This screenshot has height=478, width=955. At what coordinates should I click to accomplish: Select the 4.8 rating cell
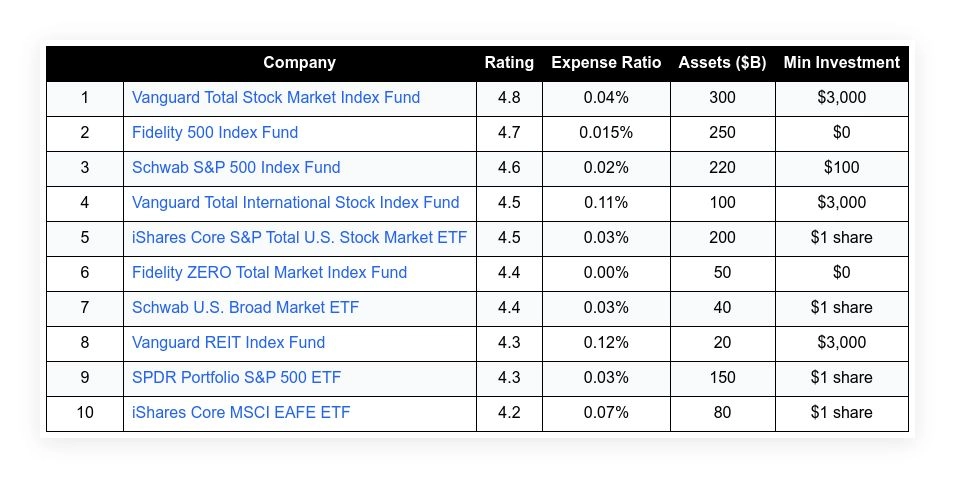(x=509, y=98)
